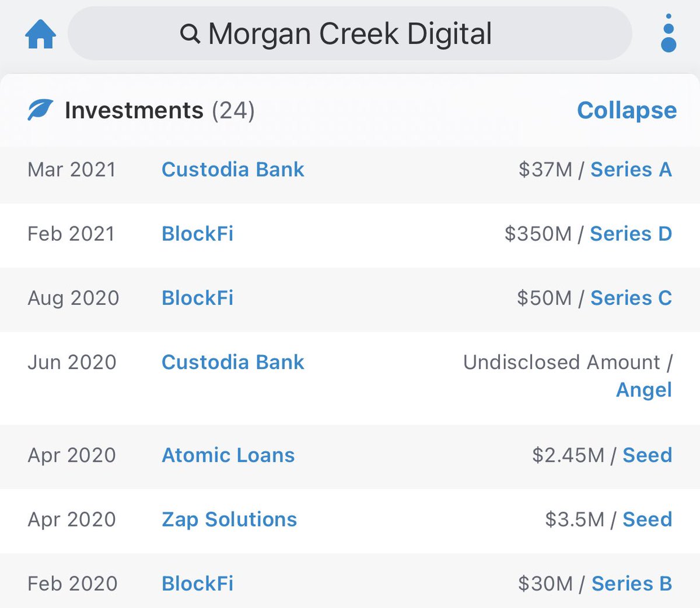The width and height of the screenshot is (700, 608).
Task: View the Series B round details
Action: [x=631, y=584]
